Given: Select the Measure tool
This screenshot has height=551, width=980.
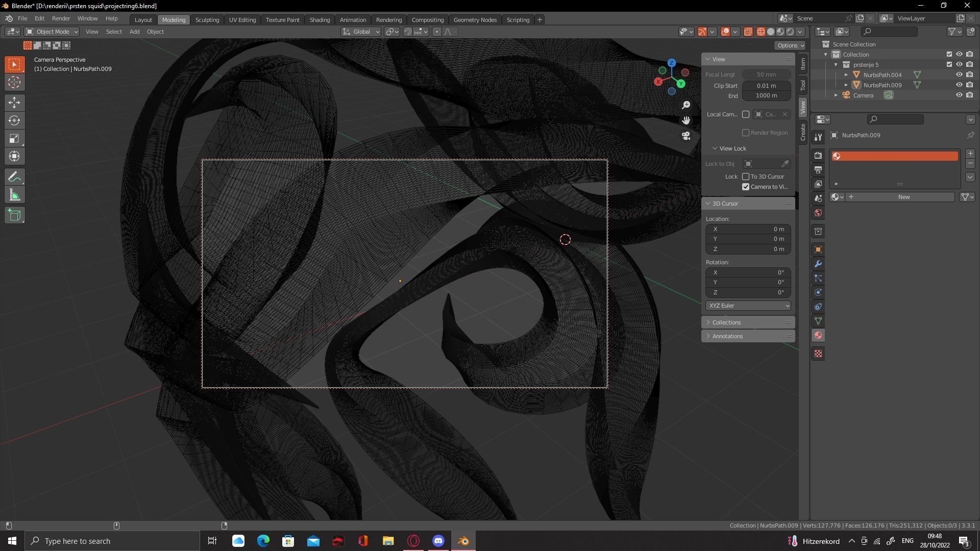Looking at the screenshot, I should coord(14,195).
